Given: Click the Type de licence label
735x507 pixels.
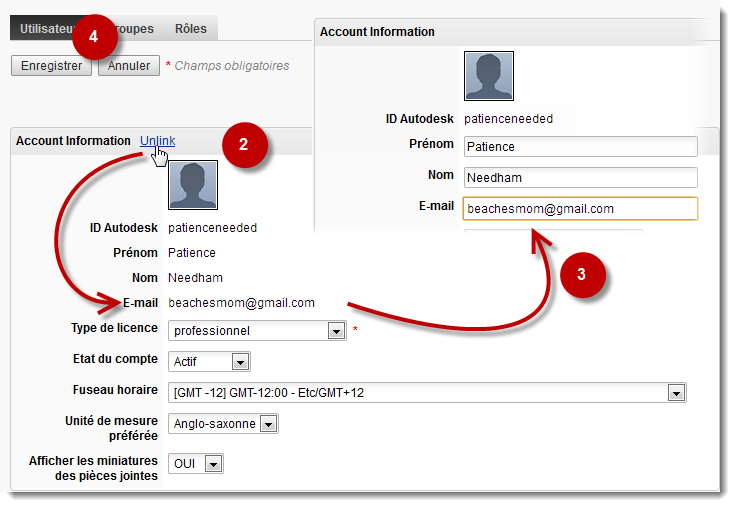Looking at the screenshot, I should coord(114,328).
